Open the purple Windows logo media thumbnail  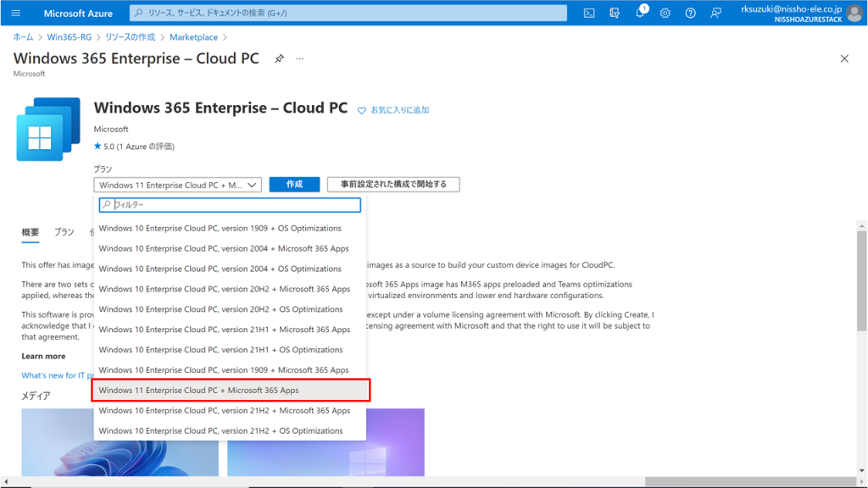[x=326, y=442]
